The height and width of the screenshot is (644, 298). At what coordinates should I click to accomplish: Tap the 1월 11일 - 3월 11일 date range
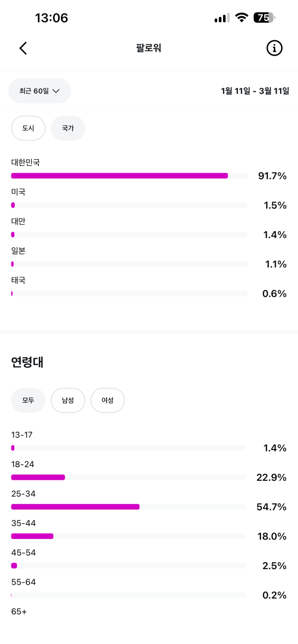coord(255,91)
